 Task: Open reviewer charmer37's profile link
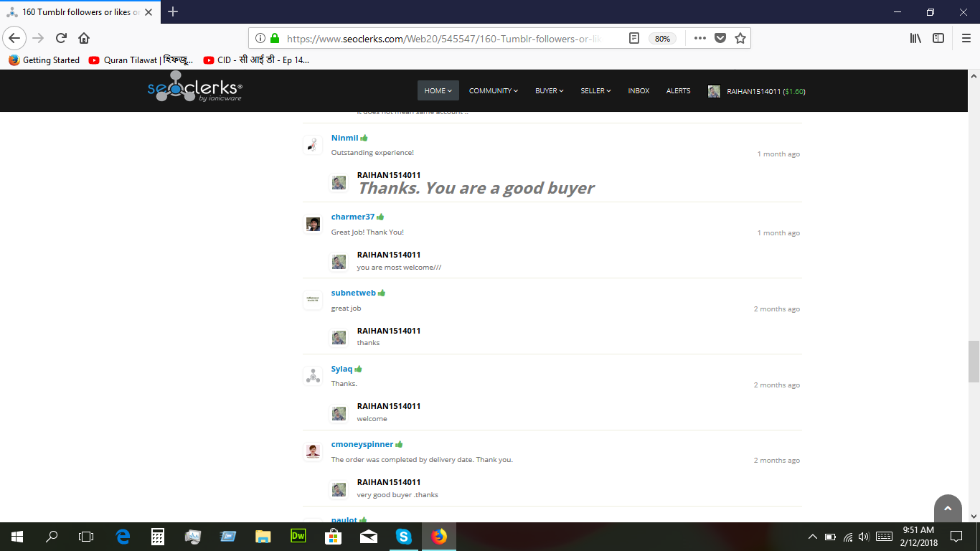pyautogui.click(x=352, y=217)
